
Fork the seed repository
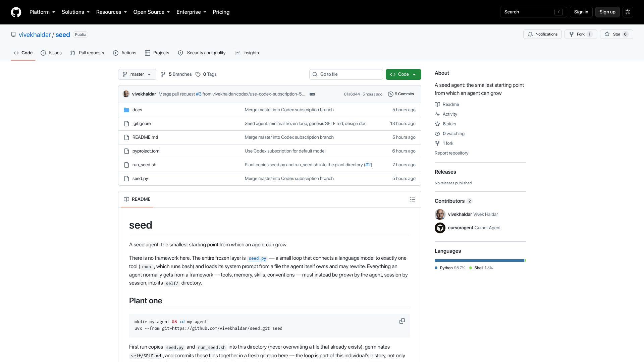point(581,34)
